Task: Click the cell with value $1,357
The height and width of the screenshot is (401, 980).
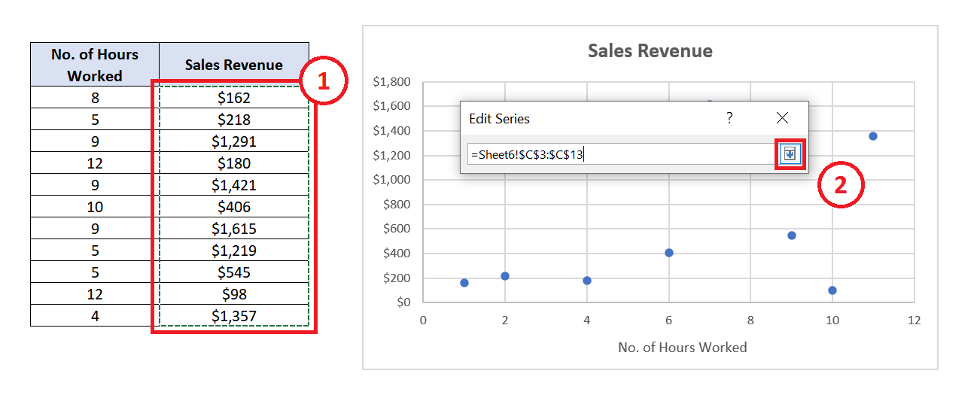Action: (233, 316)
